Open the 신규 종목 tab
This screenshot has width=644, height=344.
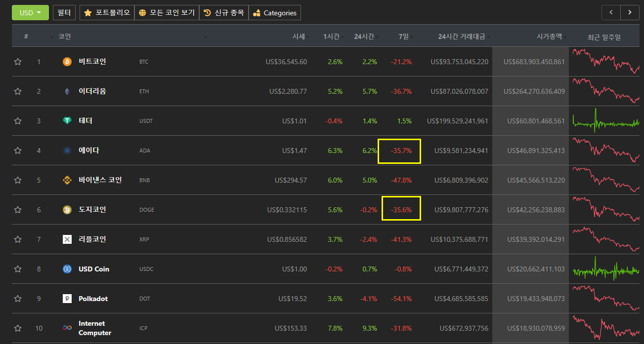(224, 12)
